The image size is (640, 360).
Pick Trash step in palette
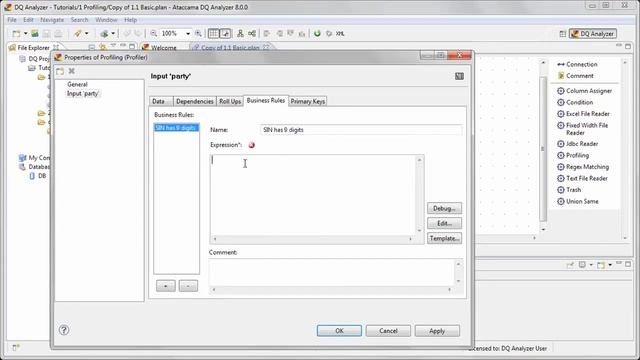(x=569, y=190)
